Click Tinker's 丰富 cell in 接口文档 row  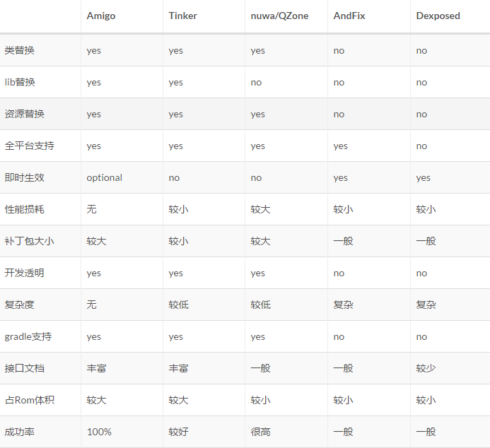[x=178, y=368]
